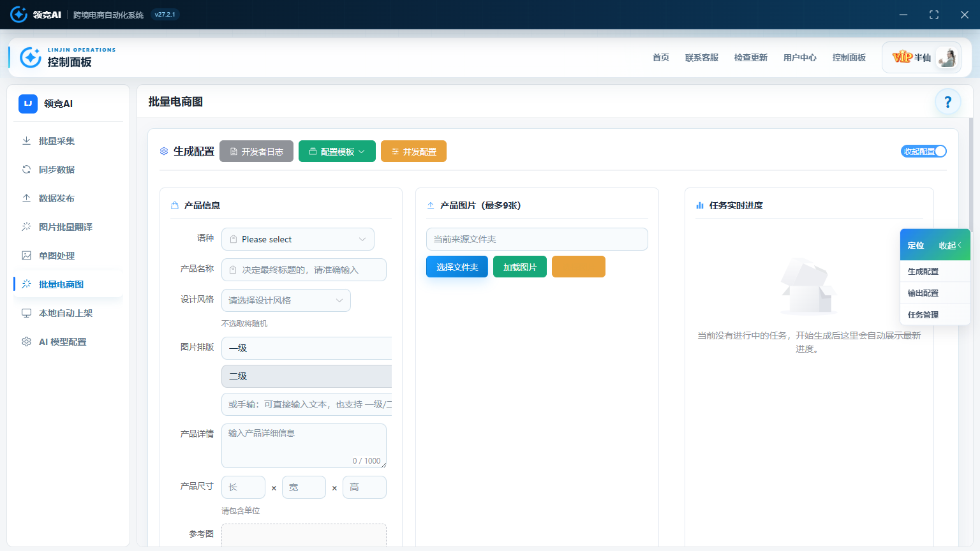Viewport: 980px width, 551px height.
Task: Choose the 一级 layout option
Action: pyautogui.click(x=307, y=348)
